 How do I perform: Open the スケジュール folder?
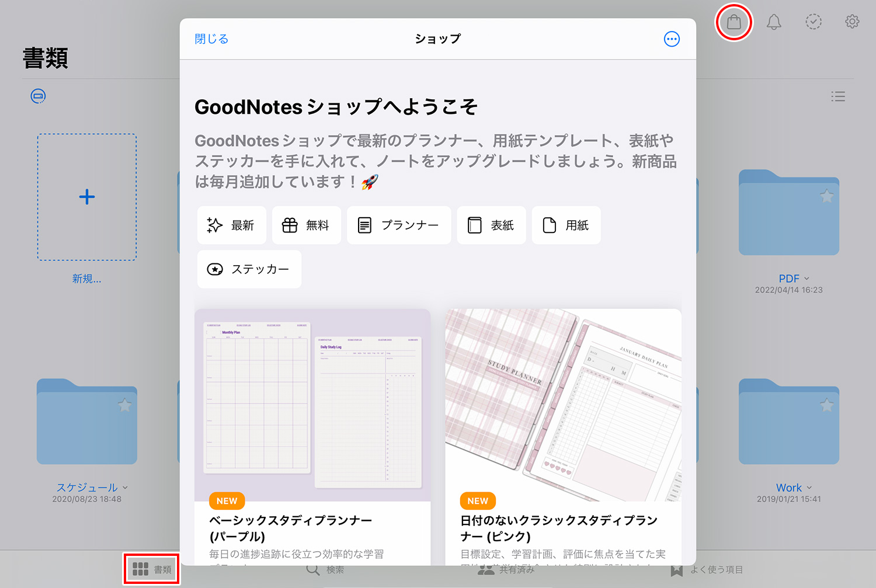pyautogui.click(x=87, y=422)
